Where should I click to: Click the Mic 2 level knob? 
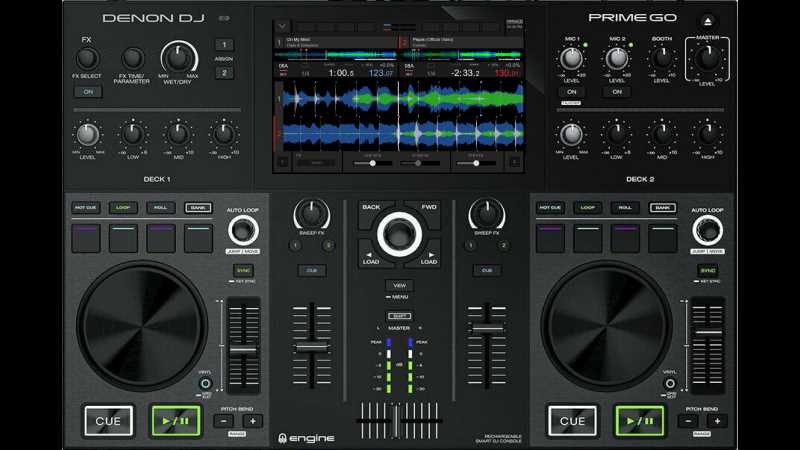[x=617, y=59]
